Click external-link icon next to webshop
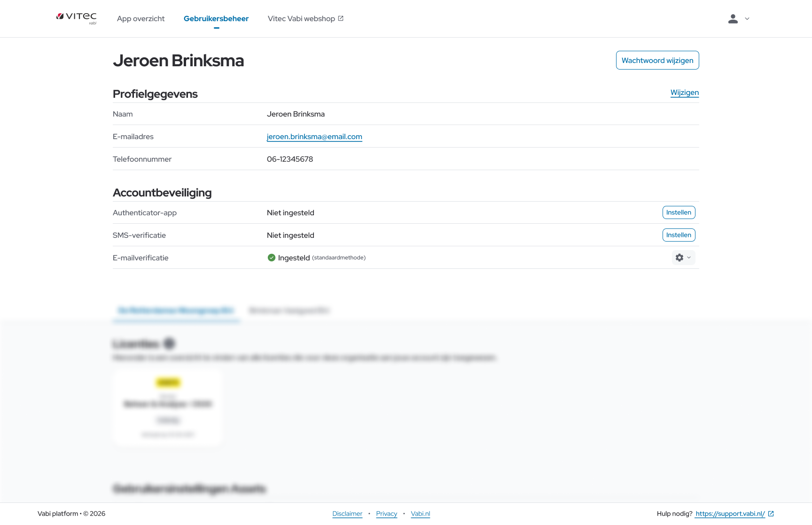Viewport: 812px width, 525px height. tap(341, 18)
